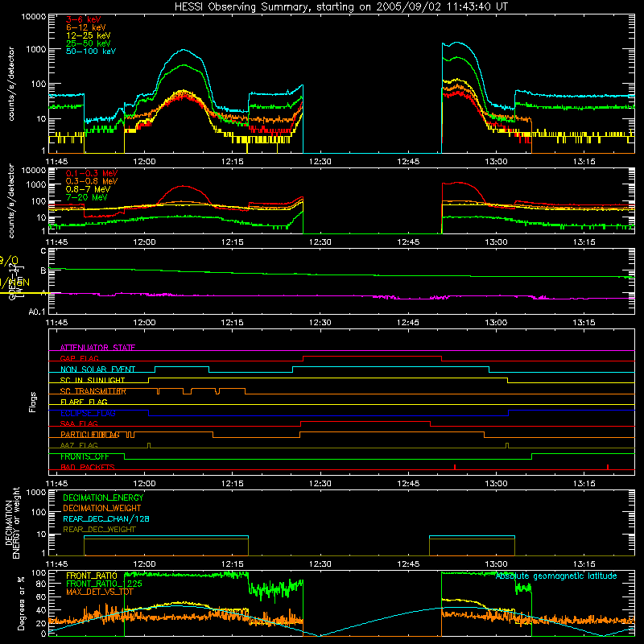Pick the ATTENUATOR_STATE flag label
Screen dimensions: 644x644
(97, 348)
